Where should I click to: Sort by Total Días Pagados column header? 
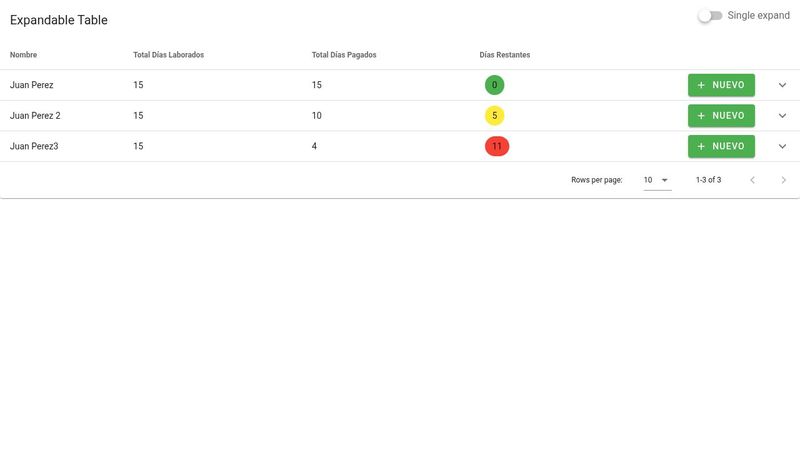point(343,55)
